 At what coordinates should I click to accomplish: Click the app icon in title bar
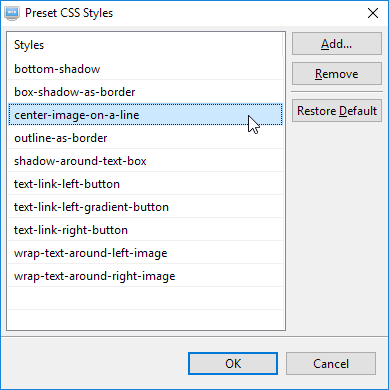point(12,13)
